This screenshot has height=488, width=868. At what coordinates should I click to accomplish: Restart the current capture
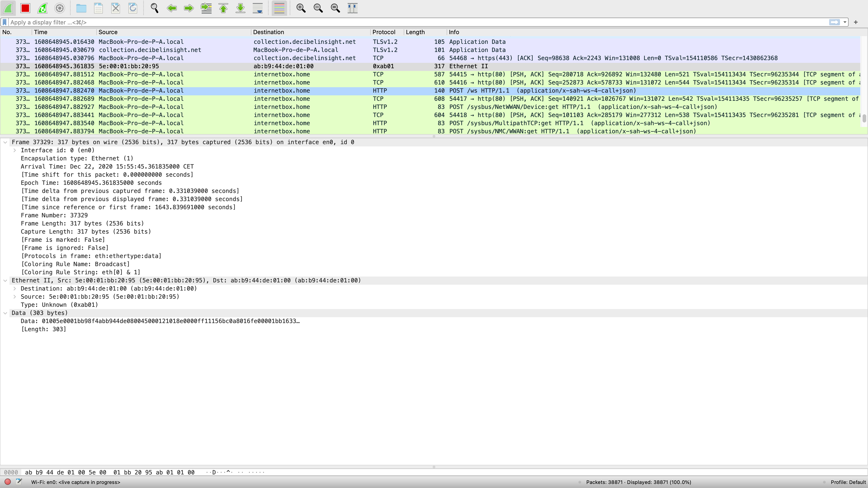pyautogui.click(x=42, y=8)
